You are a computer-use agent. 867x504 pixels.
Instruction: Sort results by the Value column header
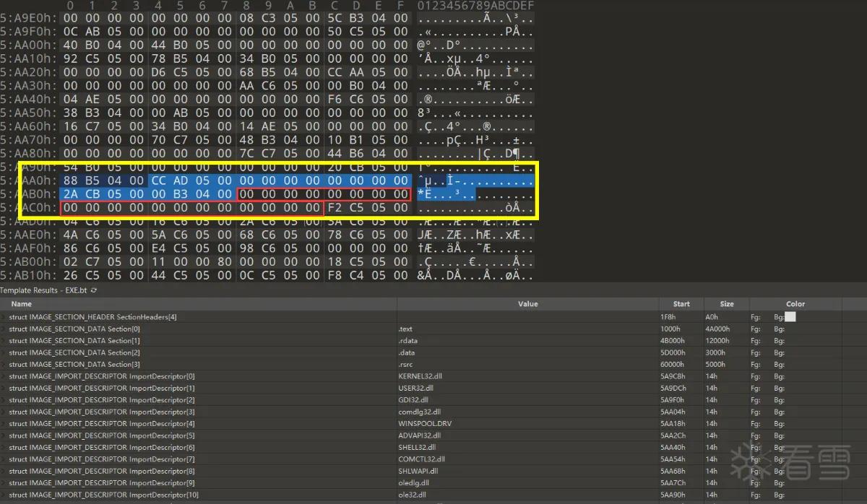(x=528, y=304)
